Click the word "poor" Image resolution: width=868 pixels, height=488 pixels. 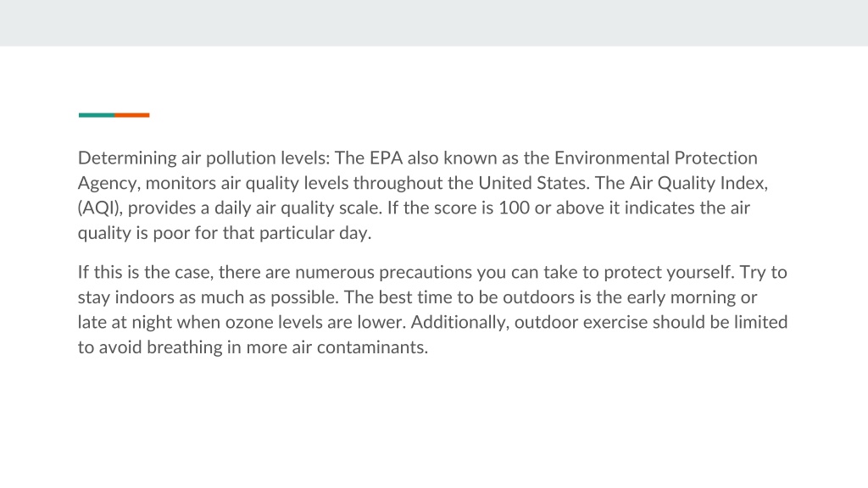click(x=171, y=234)
